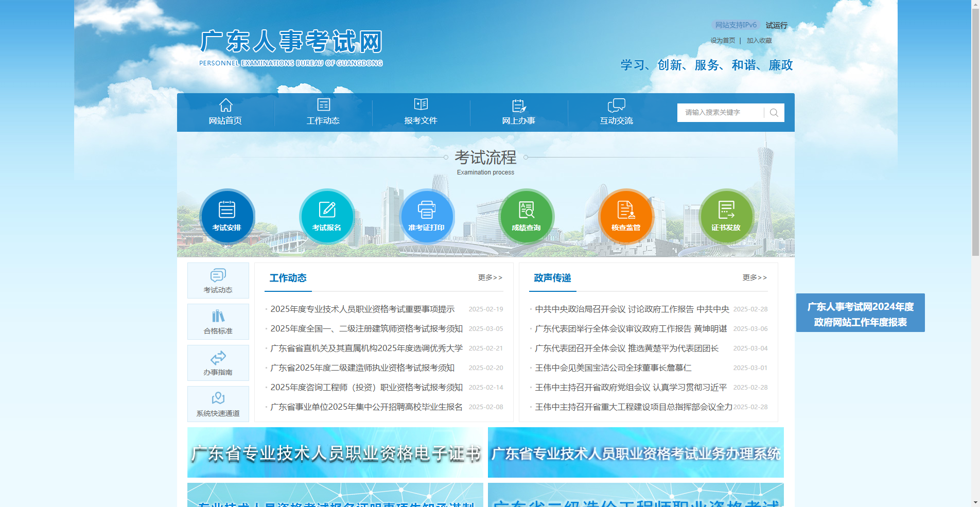Viewport: 980px width, 507px height.
Task: Click 更多>> next to 工作动态
Action: click(489, 277)
